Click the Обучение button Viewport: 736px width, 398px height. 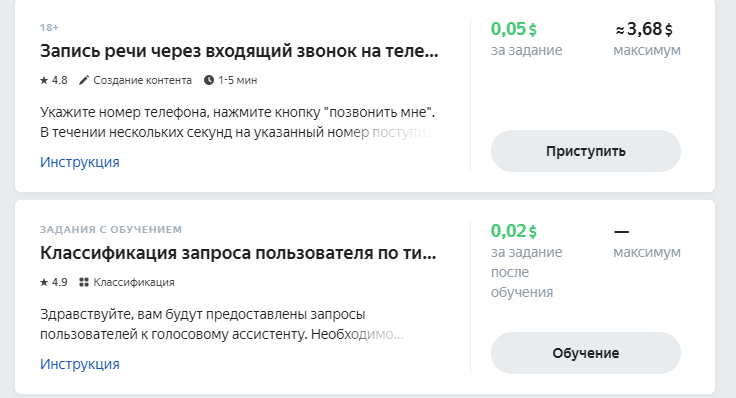[x=585, y=353]
